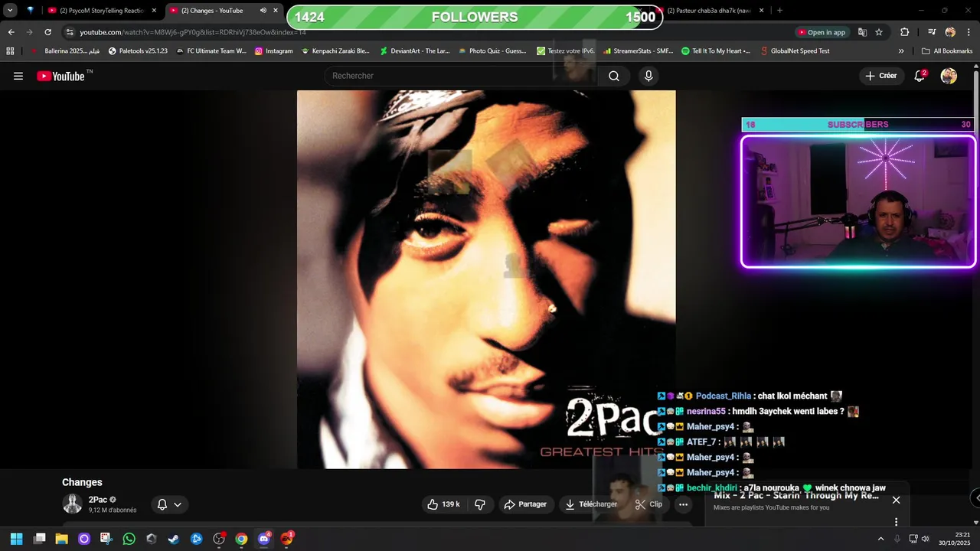Click the magnifier search button
Viewport: 980px width, 551px height.
click(614, 76)
